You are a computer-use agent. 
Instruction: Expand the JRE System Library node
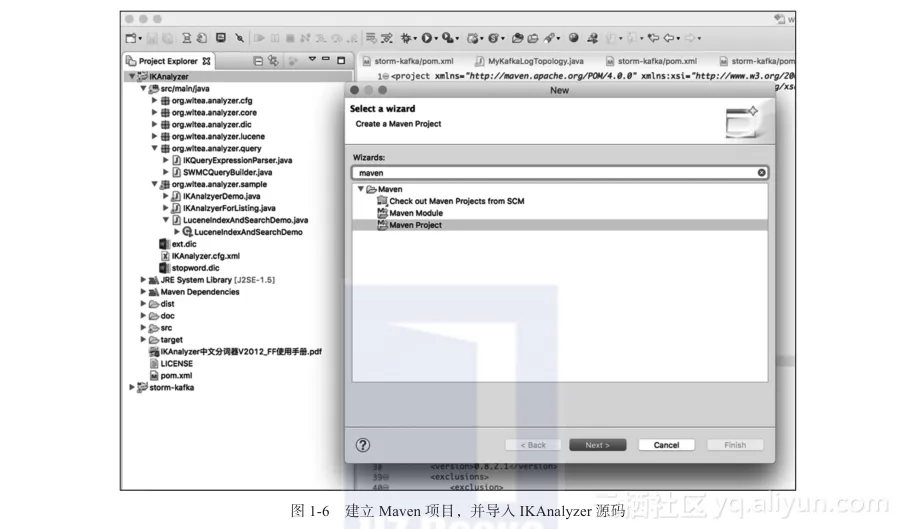(x=143, y=279)
